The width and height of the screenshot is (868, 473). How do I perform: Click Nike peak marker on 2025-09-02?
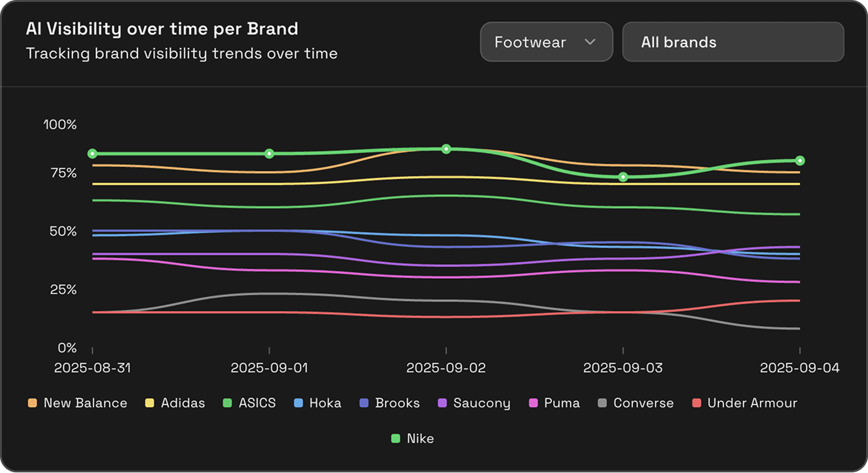446,149
